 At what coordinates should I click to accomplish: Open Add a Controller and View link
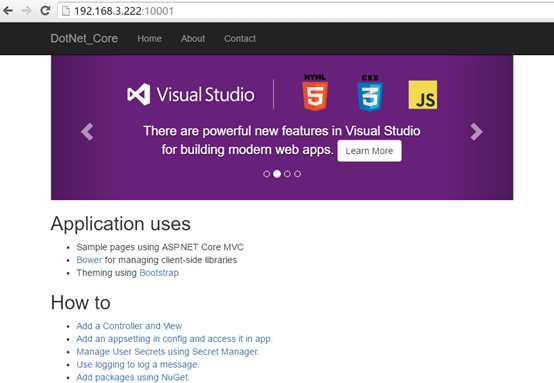click(129, 326)
